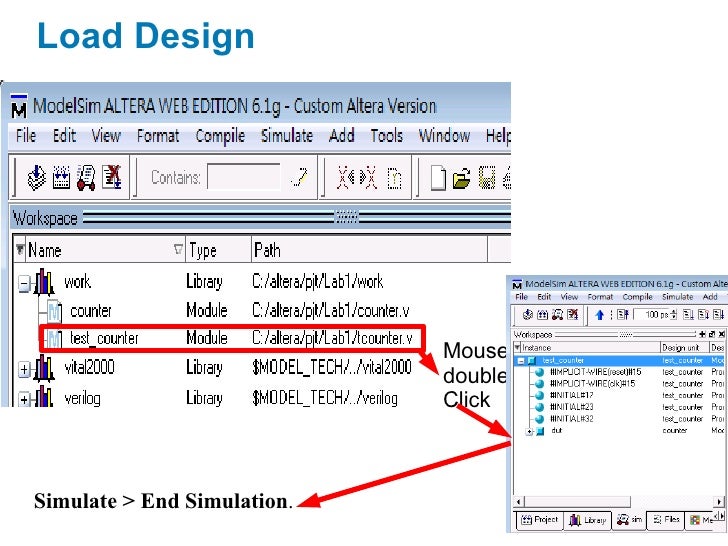This screenshot has width=728, height=546.
Task: Click Type column header in large window
Action: [x=218, y=250]
